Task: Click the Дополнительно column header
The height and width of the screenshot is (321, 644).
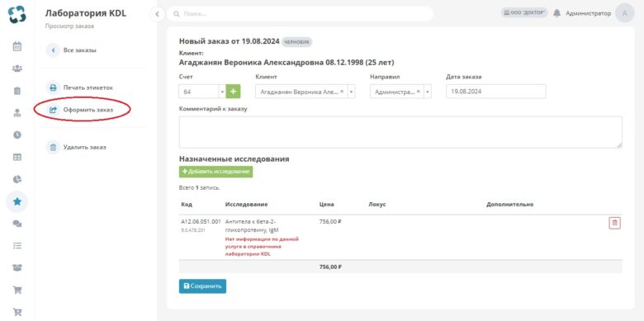Action: [x=509, y=204]
